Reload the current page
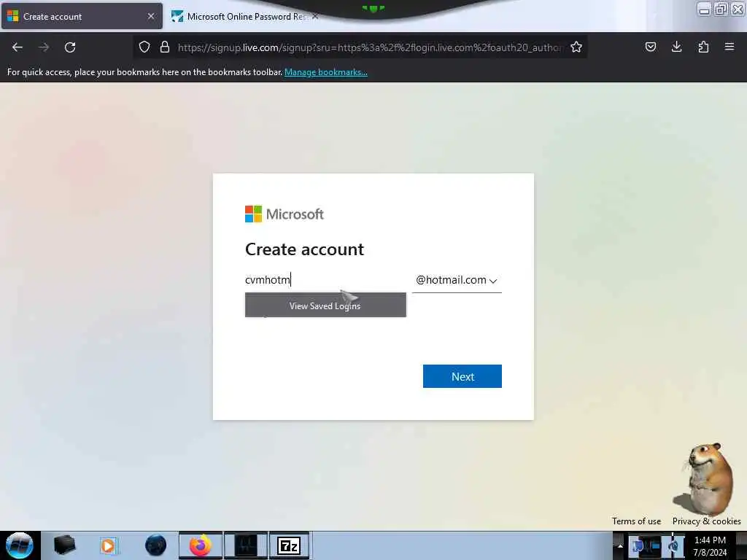 pos(70,47)
